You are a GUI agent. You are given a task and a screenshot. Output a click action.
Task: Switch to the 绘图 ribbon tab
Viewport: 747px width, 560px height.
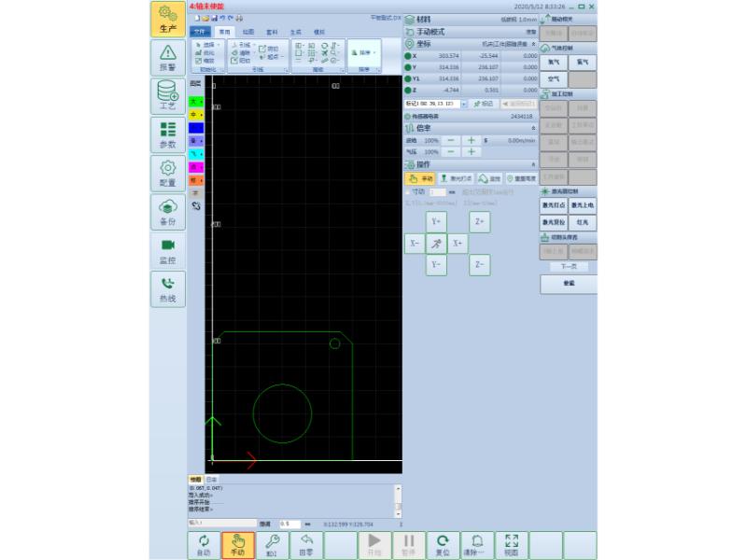(x=248, y=32)
